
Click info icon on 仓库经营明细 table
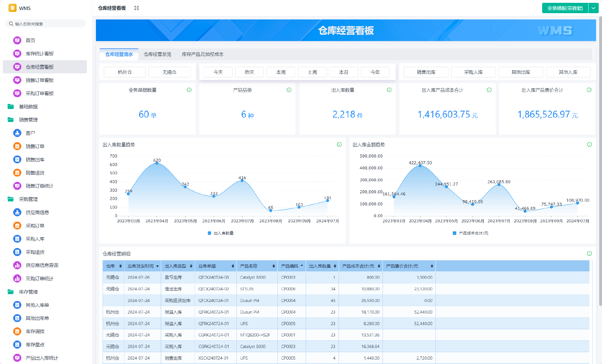pyautogui.click(x=589, y=254)
